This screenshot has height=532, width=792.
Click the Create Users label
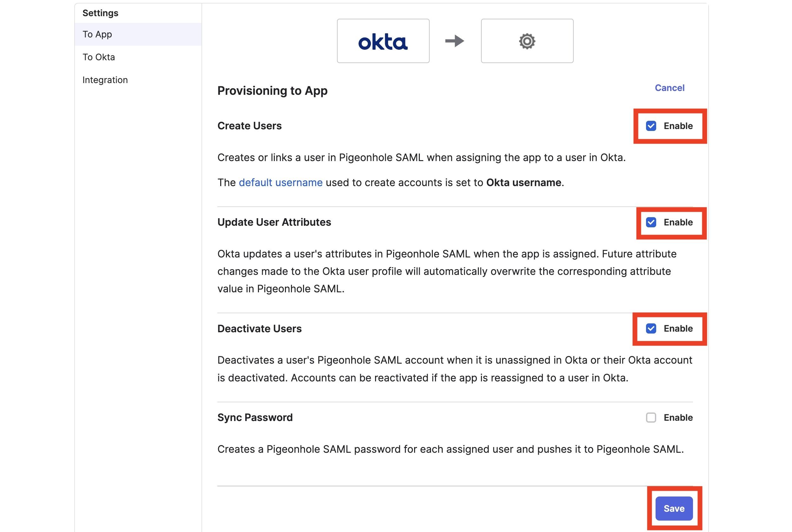coord(249,126)
